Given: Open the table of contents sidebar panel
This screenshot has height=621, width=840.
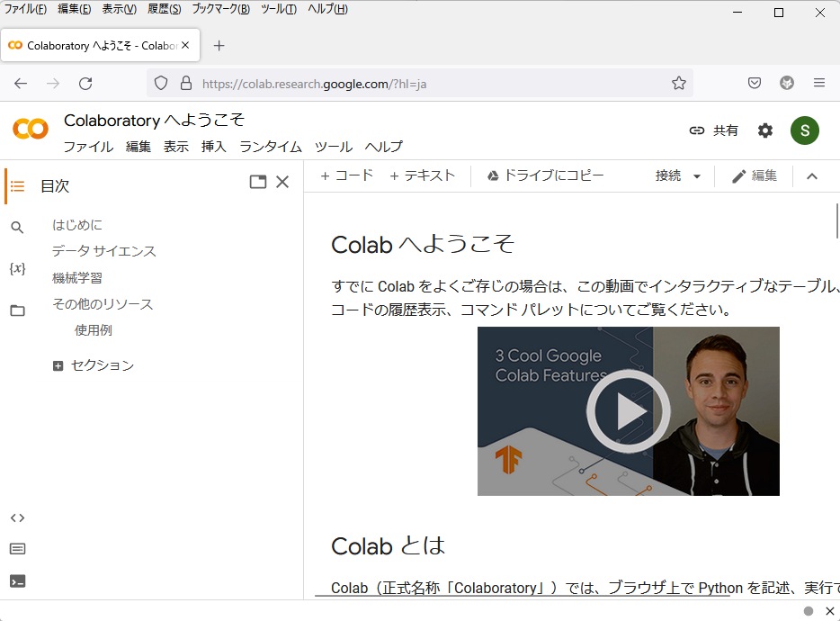Looking at the screenshot, I should point(17,186).
